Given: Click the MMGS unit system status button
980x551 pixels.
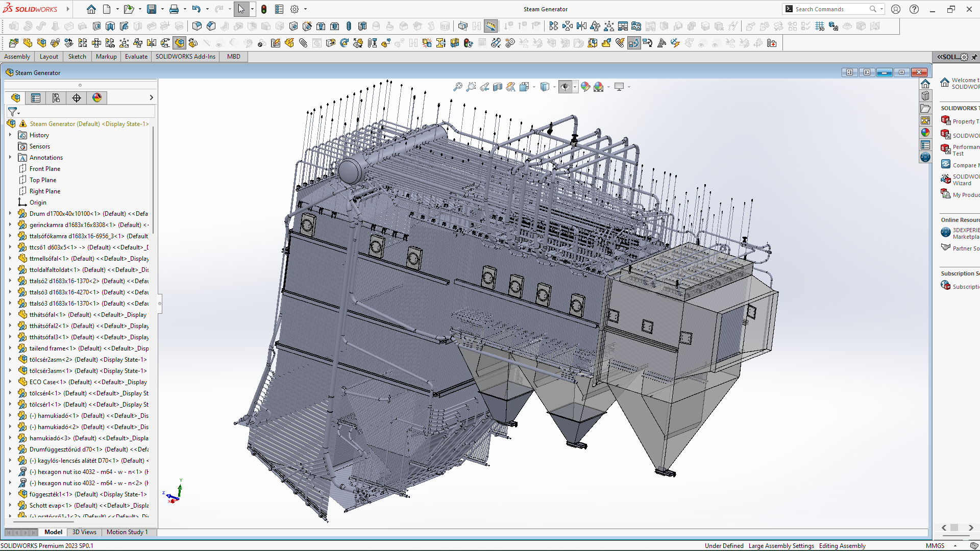Looking at the screenshot, I should (x=935, y=546).
